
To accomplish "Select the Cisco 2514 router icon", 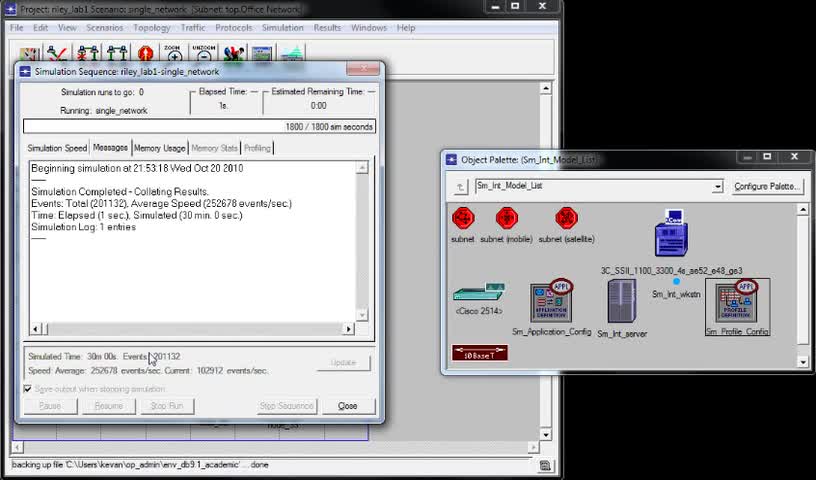I will (x=479, y=292).
